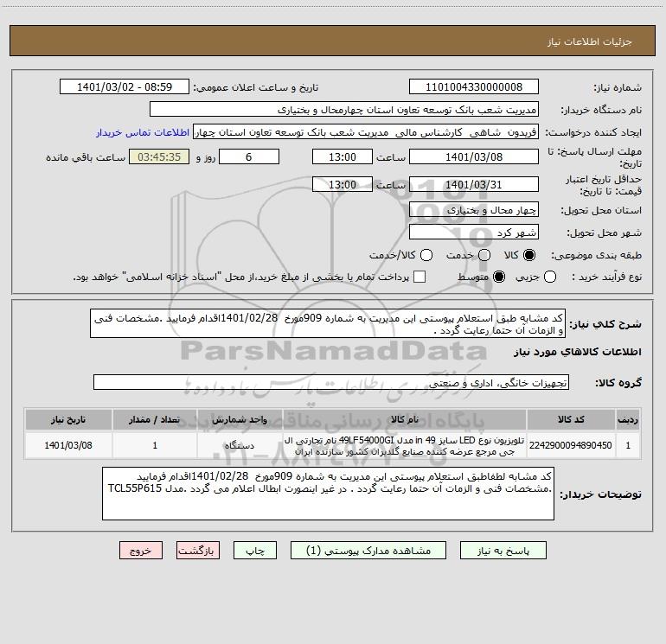Click the شماره نیاز field 1101004330000008
Screen dimensions: 666x644
point(474,86)
